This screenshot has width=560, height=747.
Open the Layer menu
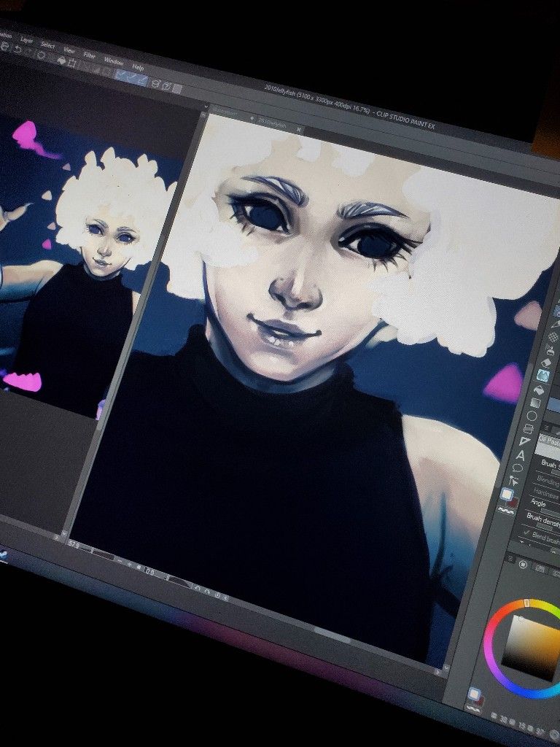click(27, 40)
